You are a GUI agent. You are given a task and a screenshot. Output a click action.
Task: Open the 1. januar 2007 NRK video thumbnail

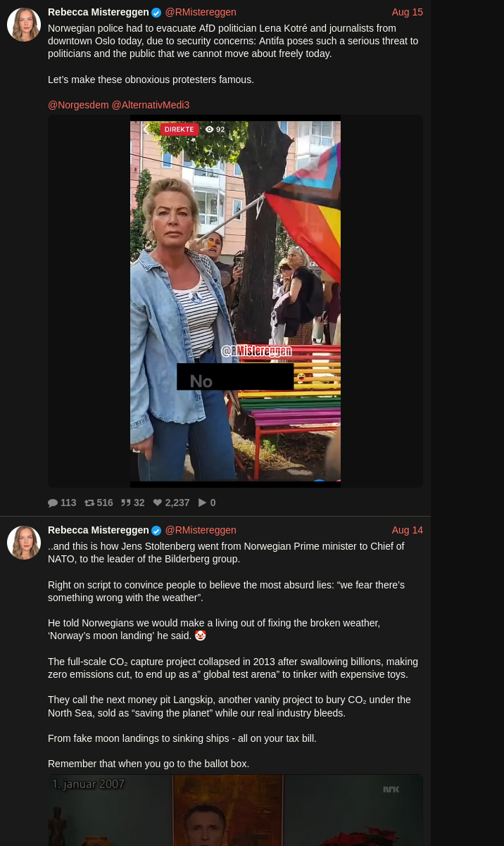click(236, 810)
